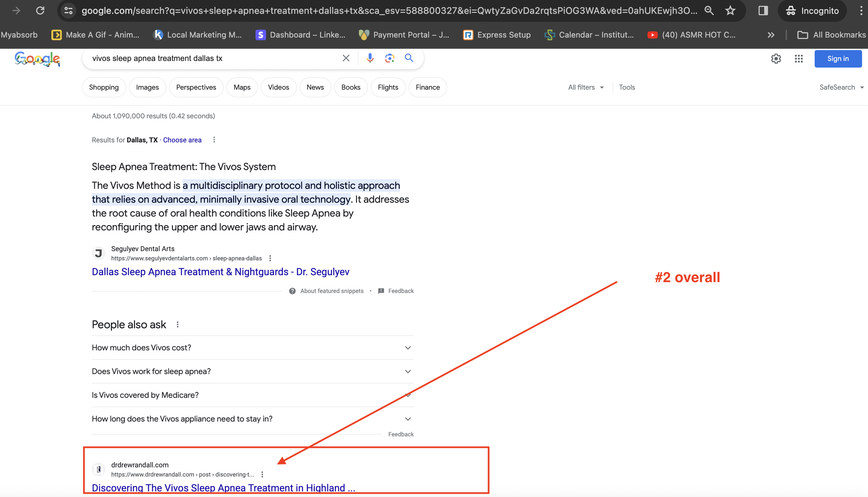The height and width of the screenshot is (497, 868).
Task: Open Google quick settings gear
Action: pos(776,59)
